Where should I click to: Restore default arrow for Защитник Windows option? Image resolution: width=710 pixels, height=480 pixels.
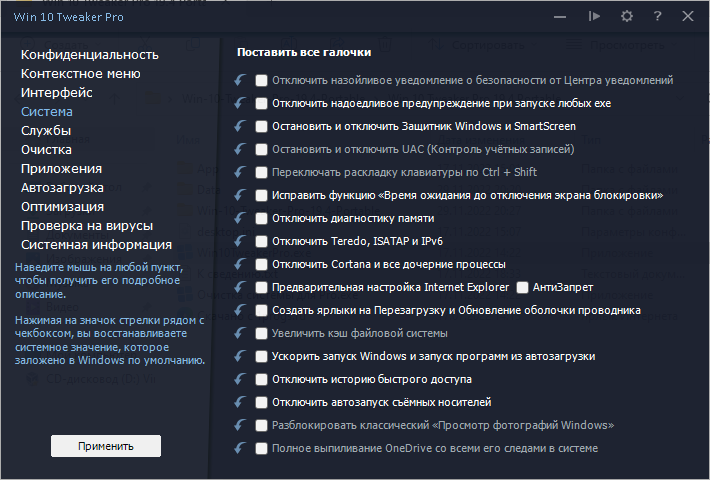(239, 126)
